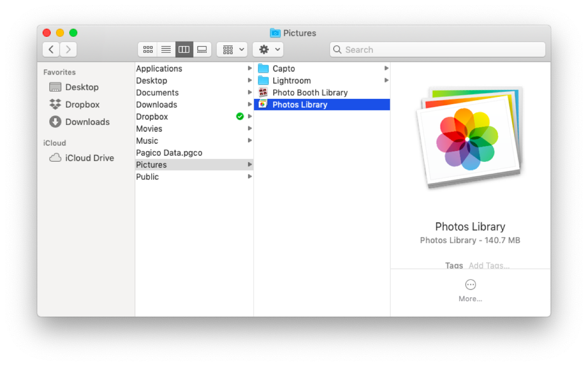Click the Lightroom folder icon
This screenshot has height=368, width=588.
click(x=263, y=81)
